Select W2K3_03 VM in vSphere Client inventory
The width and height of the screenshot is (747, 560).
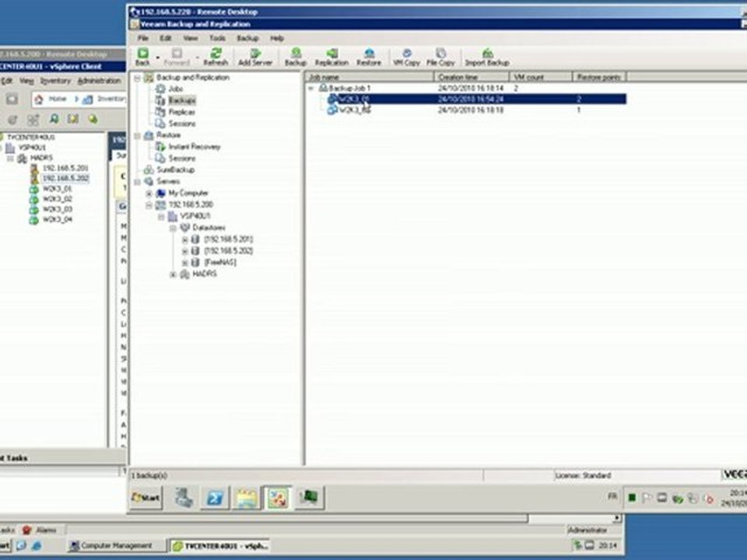pos(58,209)
